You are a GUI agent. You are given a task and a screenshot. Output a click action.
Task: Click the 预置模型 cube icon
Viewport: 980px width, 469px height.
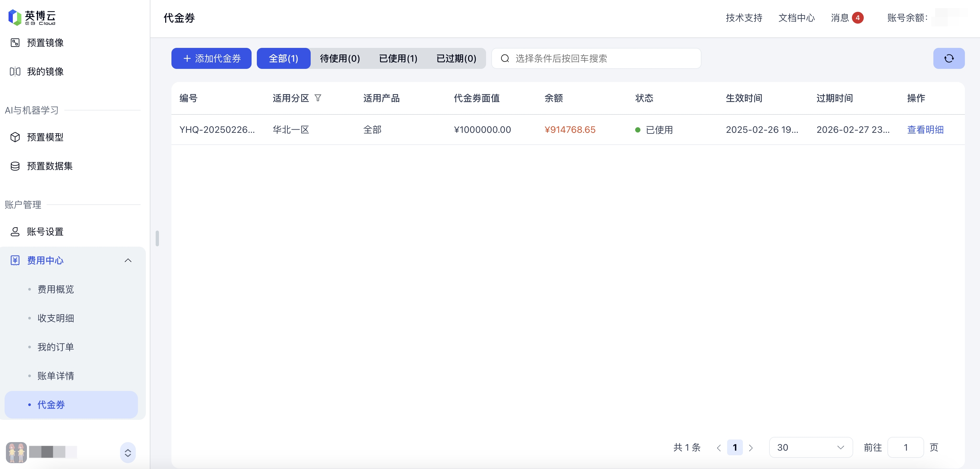15,137
